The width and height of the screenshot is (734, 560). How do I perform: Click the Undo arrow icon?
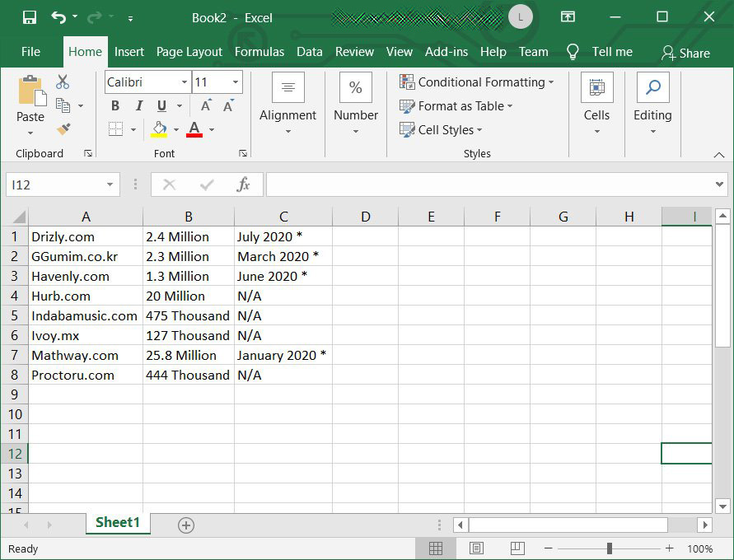coord(58,17)
